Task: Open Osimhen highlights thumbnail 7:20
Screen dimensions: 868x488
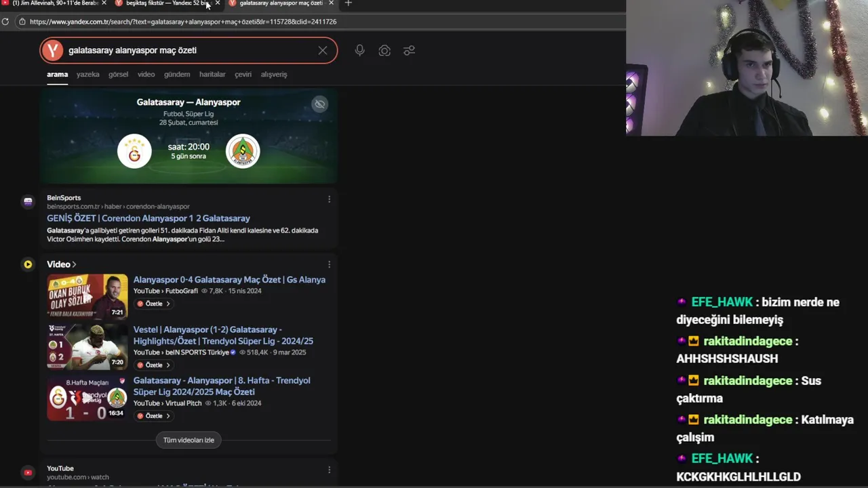Action: coord(87,346)
